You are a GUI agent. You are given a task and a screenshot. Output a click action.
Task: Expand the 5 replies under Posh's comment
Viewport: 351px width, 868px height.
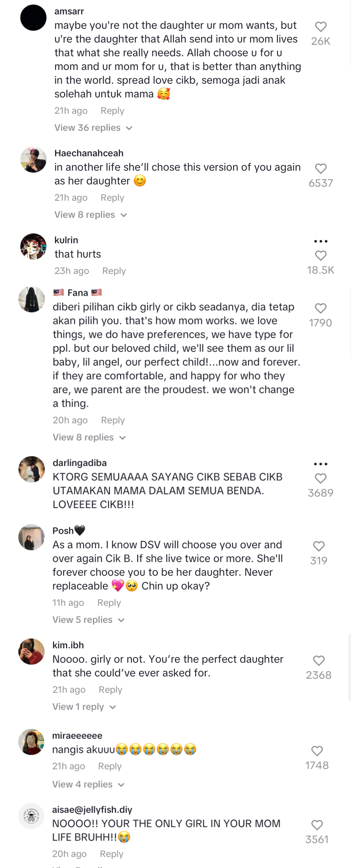pyautogui.click(x=88, y=620)
